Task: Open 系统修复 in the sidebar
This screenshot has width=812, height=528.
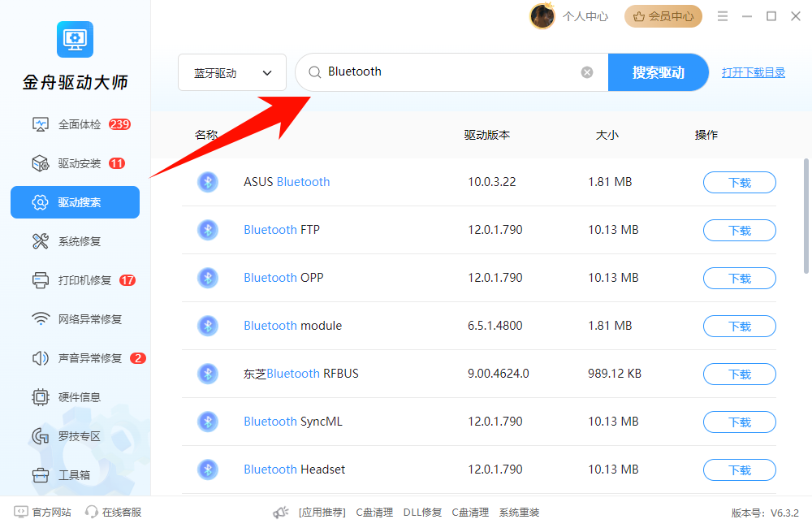Action: [75, 241]
